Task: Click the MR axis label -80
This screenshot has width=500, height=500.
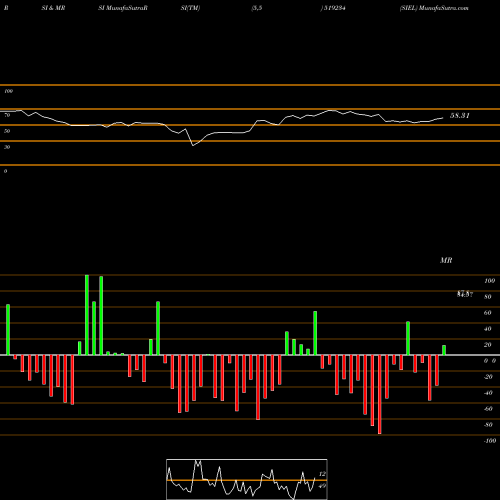Action: click(488, 425)
